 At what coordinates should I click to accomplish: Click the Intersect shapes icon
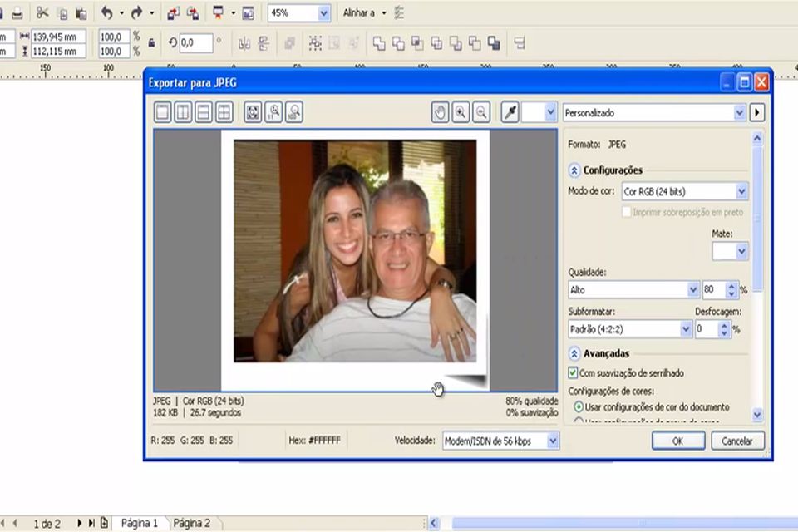417,44
